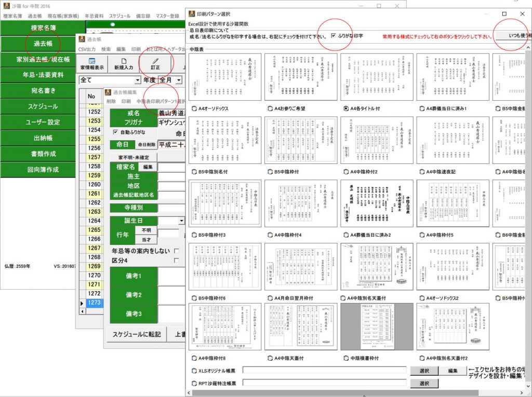Image resolution: width=532 pixels, height=397 pixels.
Task: Select the A4各タイトル付 radio button
Action: click(x=346, y=108)
